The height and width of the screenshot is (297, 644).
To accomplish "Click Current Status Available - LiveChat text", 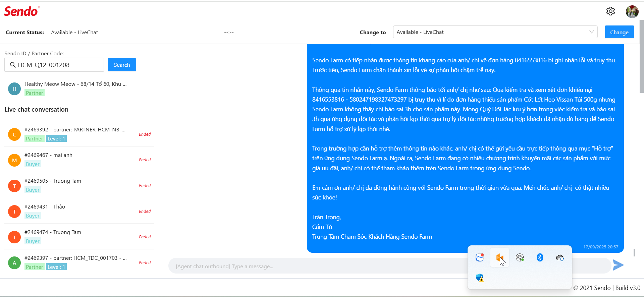I will tap(74, 32).
